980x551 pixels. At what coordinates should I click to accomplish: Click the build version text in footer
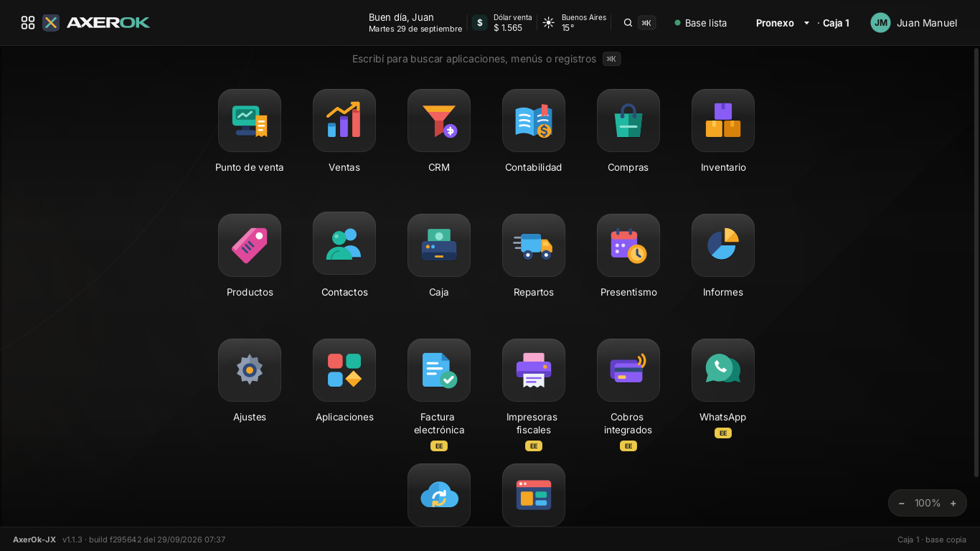(x=143, y=540)
